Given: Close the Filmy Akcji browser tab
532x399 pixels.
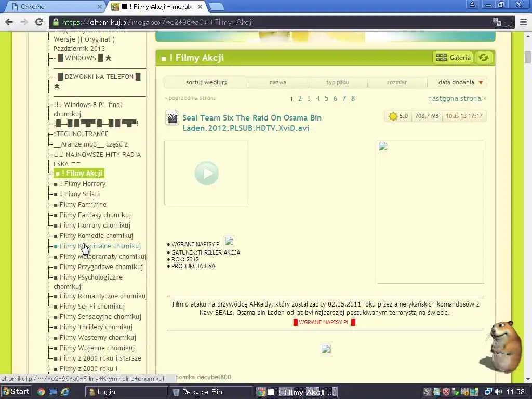Looking at the screenshot, I should pos(200,6).
